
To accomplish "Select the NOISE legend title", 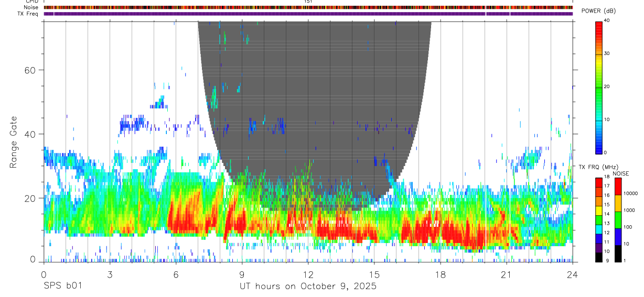I will pos(621,174).
